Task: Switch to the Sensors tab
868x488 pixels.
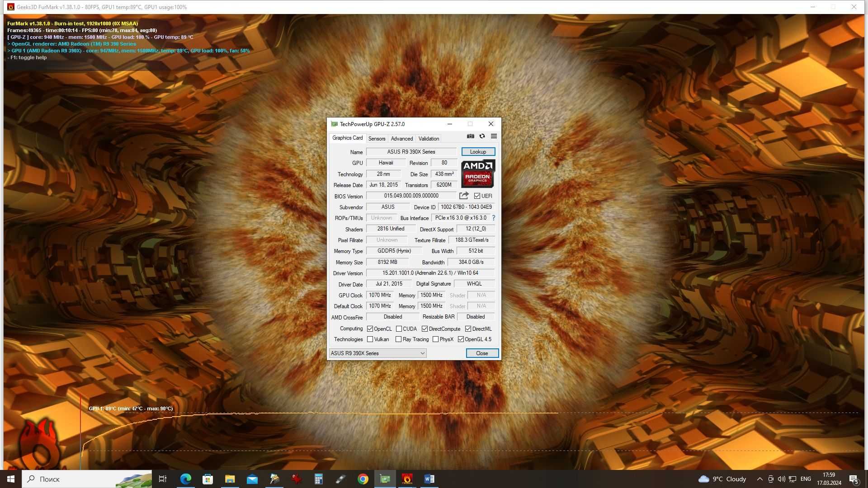Action: [377, 139]
